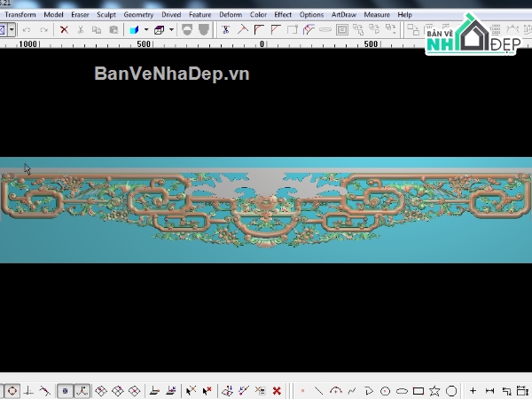
Task: Open the Deform menu
Action: coord(231,14)
